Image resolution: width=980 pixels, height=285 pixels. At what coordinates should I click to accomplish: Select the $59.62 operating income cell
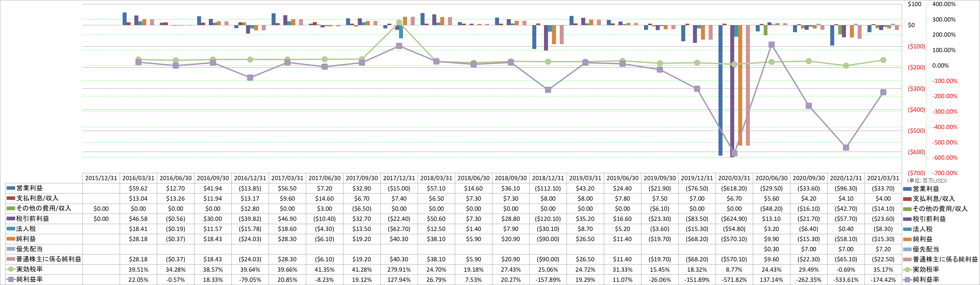point(139,188)
